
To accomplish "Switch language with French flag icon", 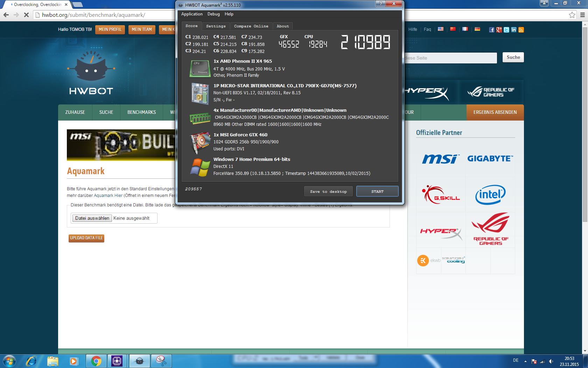I will click(x=465, y=29).
